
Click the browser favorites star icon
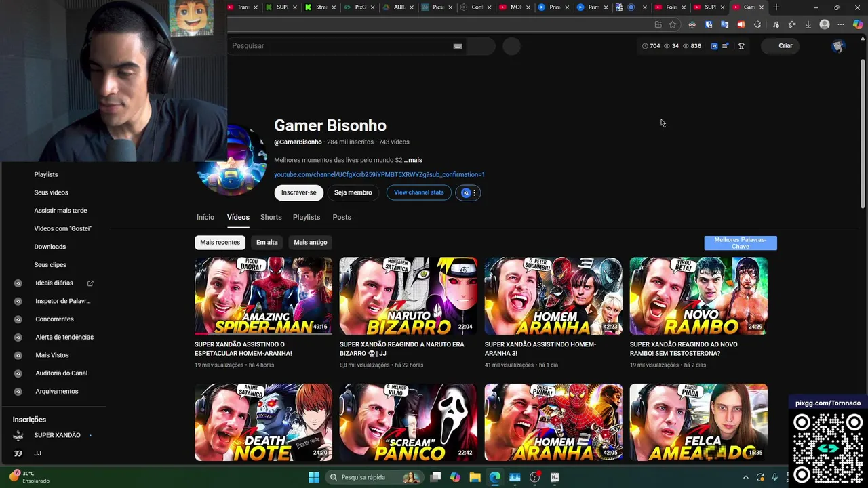[673, 24]
